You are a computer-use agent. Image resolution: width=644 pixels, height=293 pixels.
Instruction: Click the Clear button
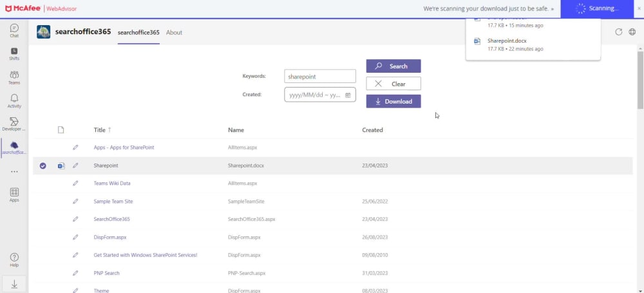pyautogui.click(x=393, y=84)
